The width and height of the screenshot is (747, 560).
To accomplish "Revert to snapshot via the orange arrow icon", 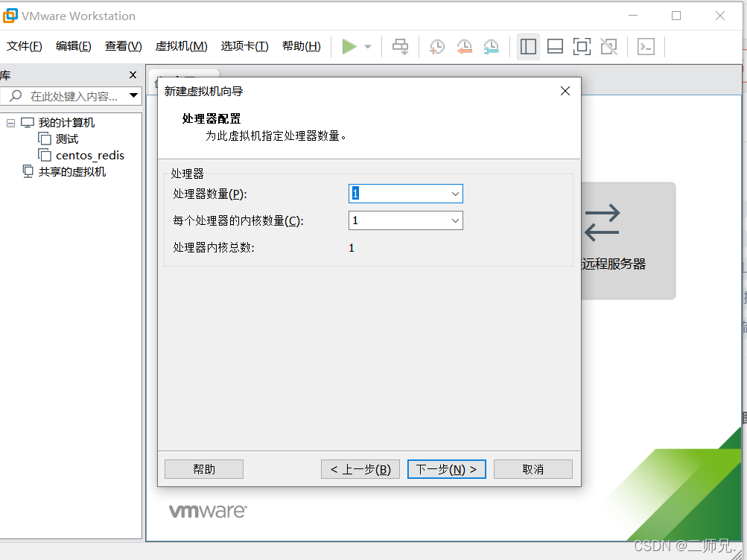I will tap(464, 46).
